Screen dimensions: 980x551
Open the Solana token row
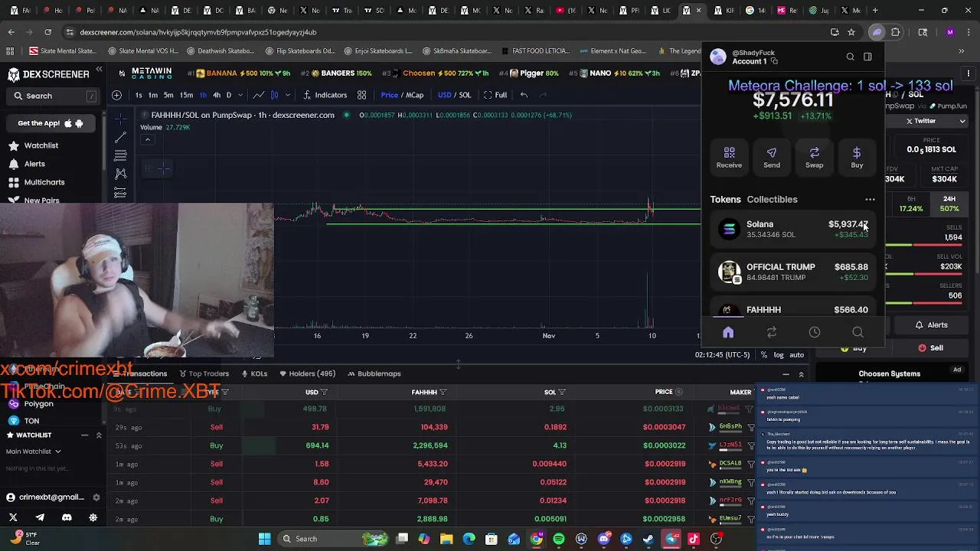792,229
